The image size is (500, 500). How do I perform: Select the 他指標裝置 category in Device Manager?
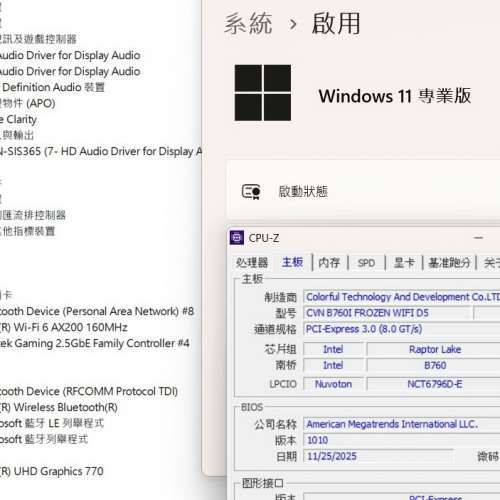click(28, 231)
